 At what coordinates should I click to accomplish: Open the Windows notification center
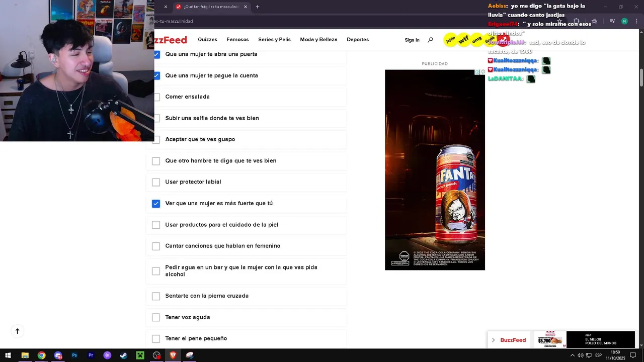click(633, 355)
